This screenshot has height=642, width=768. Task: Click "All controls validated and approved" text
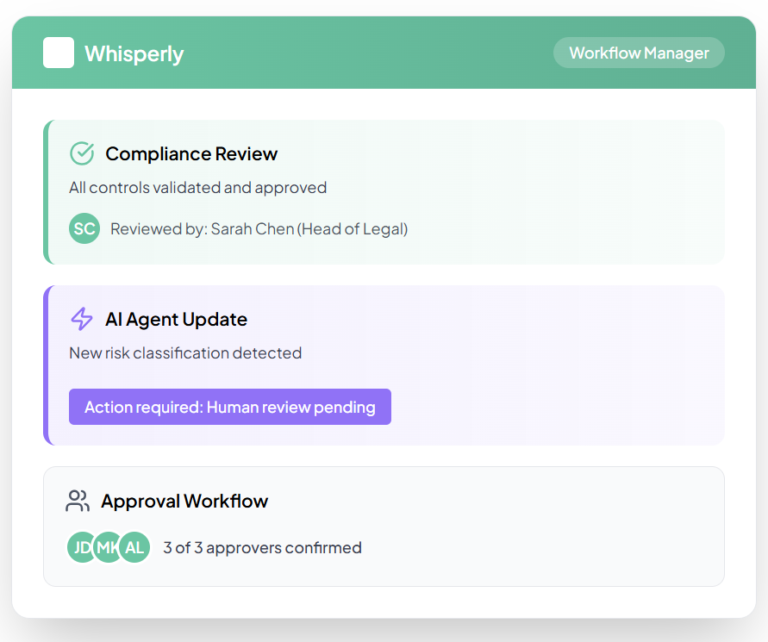pyautogui.click(x=198, y=187)
